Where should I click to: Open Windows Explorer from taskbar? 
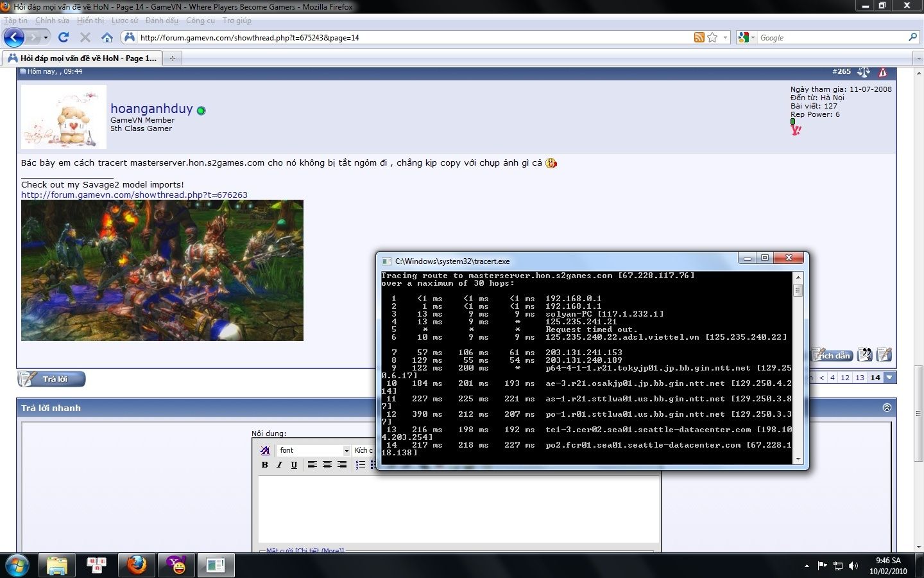[x=57, y=566]
